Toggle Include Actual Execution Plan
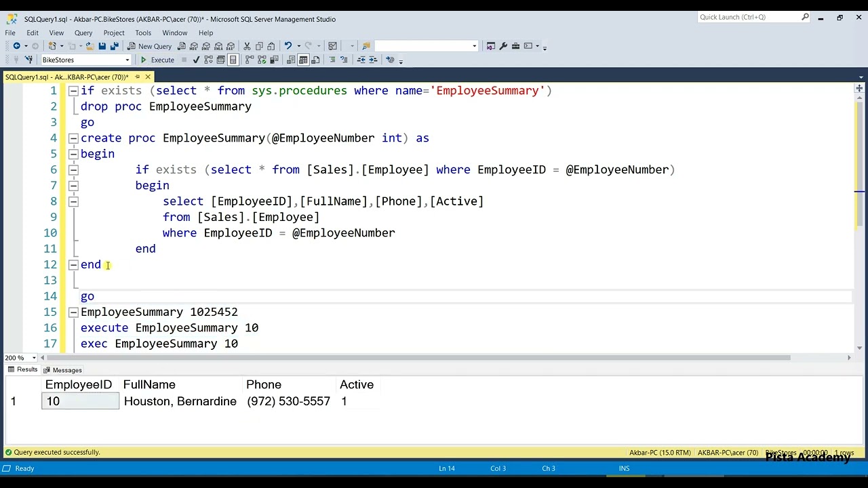 250,60
